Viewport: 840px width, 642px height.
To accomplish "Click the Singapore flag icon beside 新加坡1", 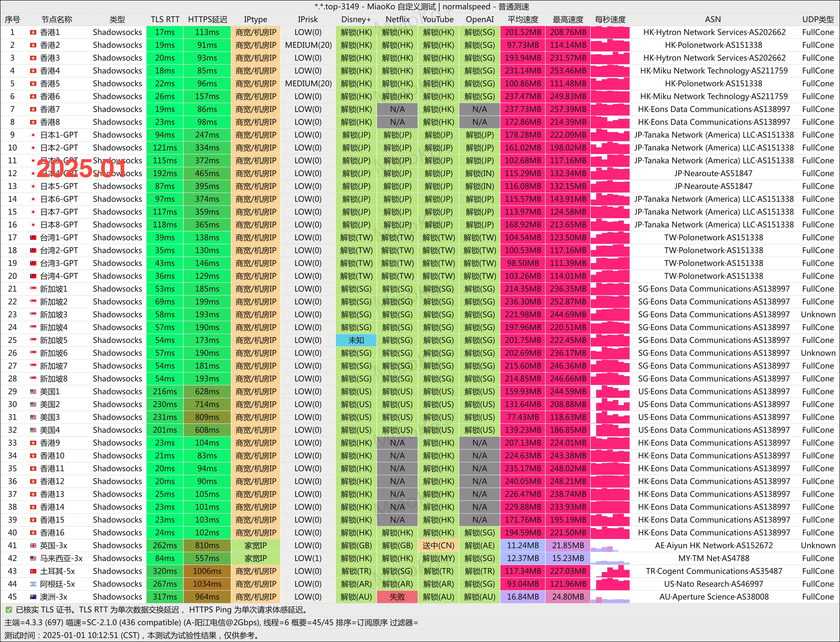I will coord(33,289).
